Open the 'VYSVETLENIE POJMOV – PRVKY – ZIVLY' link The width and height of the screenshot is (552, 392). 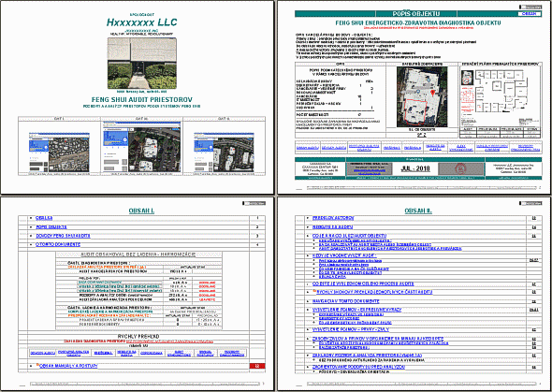pos(351,329)
